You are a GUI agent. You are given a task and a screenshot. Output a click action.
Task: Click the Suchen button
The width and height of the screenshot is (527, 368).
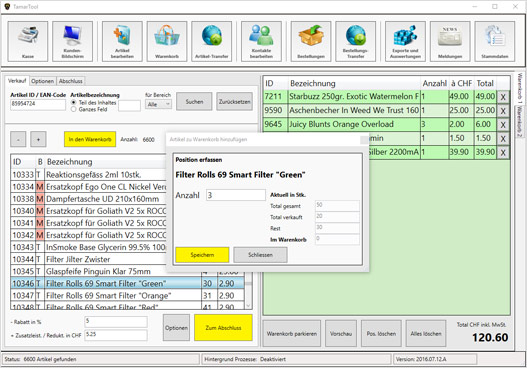point(194,101)
